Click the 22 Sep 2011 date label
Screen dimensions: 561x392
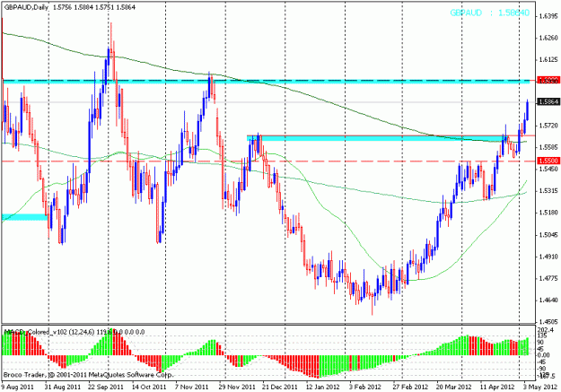tap(106, 388)
